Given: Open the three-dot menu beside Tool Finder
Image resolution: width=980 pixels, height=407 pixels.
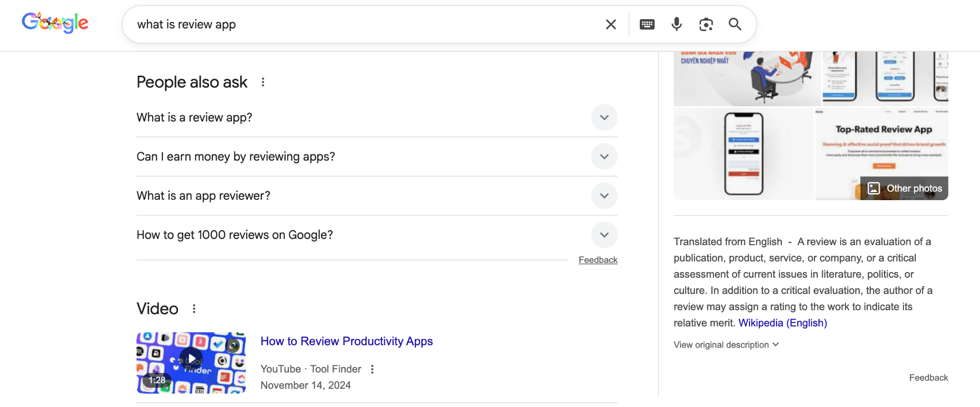Looking at the screenshot, I should pyautogui.click(x=372, y=369).
